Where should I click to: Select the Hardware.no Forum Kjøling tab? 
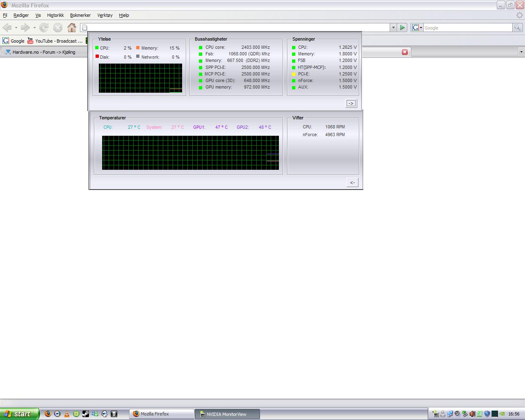click(44, 52)
